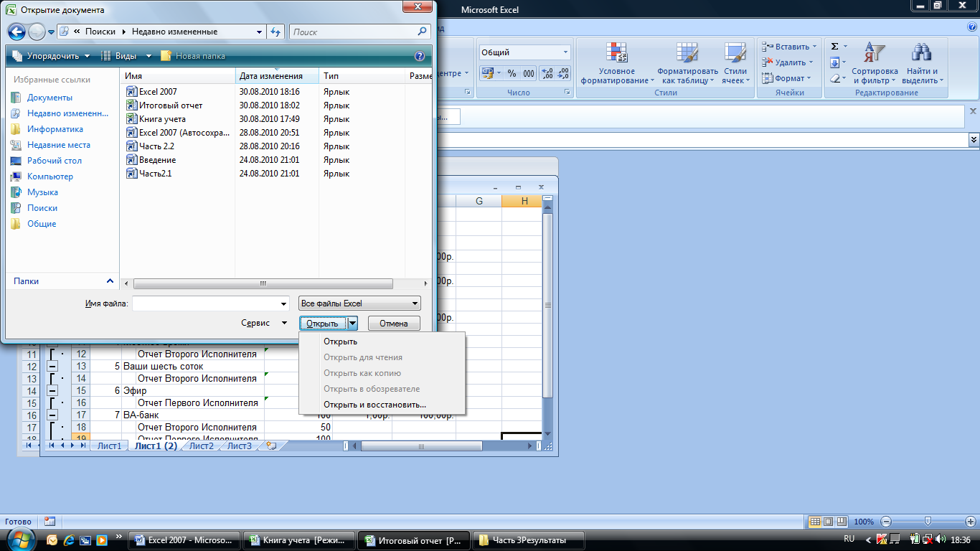Click the macro record icon in status bar
This screenshot has width=980, height=551.
point(50,522)
